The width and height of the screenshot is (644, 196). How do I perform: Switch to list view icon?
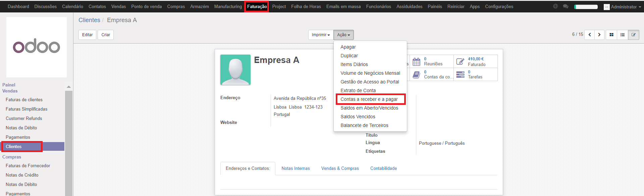(623, 35)
